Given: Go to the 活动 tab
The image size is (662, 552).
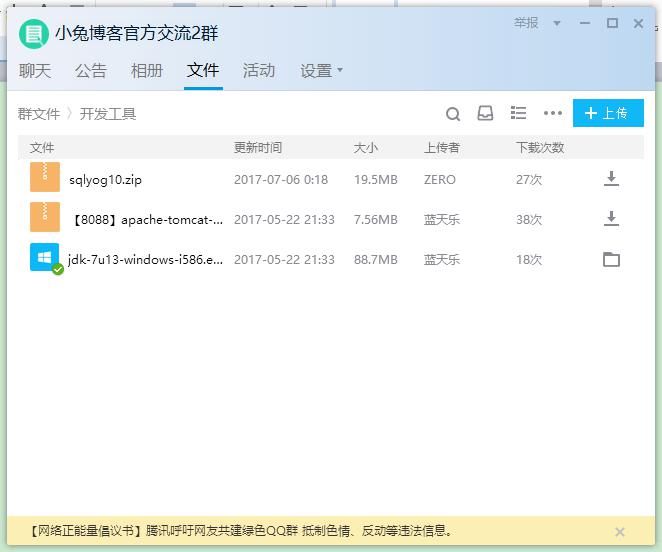Looking at the screenshot, I should [x=259, y=71].
